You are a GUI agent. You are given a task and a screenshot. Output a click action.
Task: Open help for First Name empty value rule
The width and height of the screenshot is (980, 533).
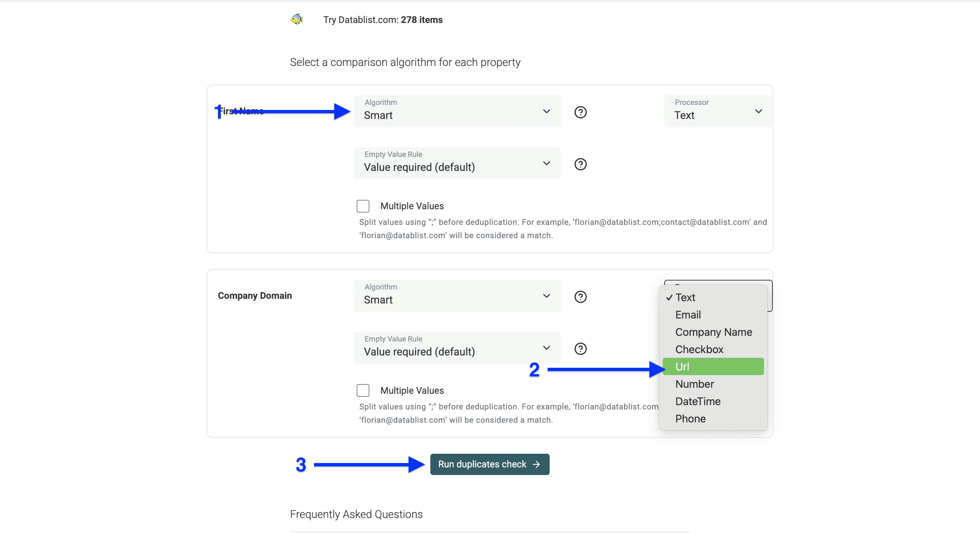[x=580, y=164]
